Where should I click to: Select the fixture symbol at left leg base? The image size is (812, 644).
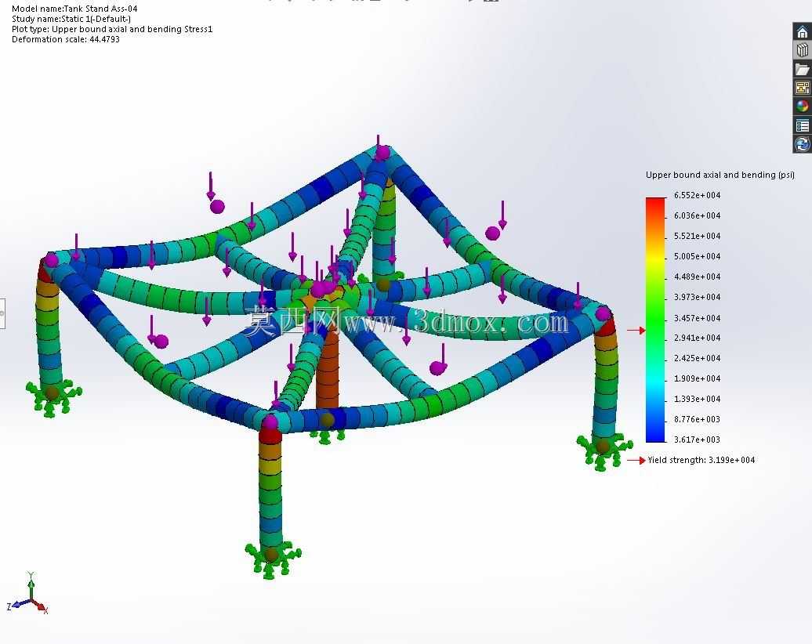click(x=53, y=397)
